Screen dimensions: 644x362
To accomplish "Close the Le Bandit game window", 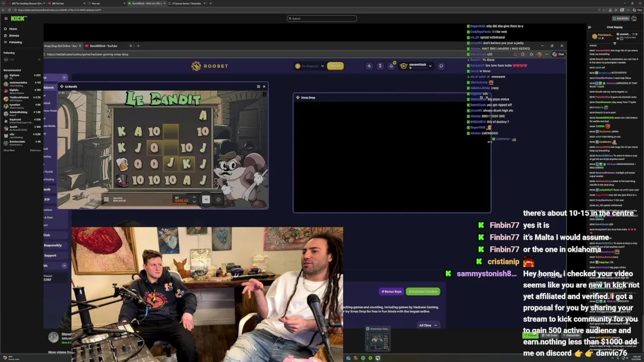I will pos(264,86).
